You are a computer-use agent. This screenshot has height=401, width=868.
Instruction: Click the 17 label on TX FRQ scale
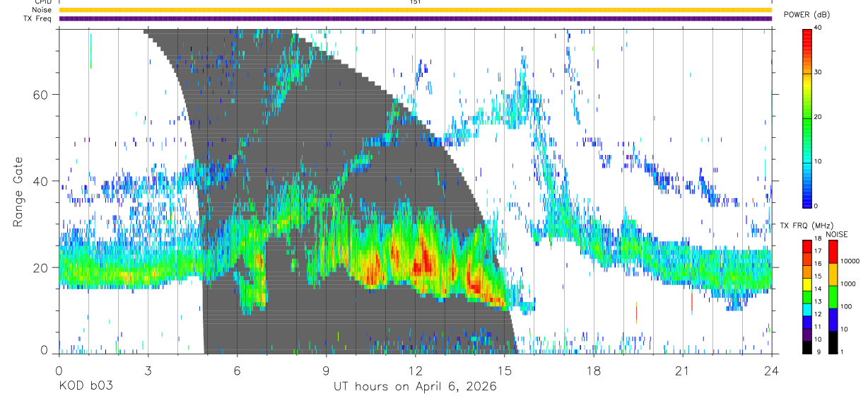(x=817, y=251)
